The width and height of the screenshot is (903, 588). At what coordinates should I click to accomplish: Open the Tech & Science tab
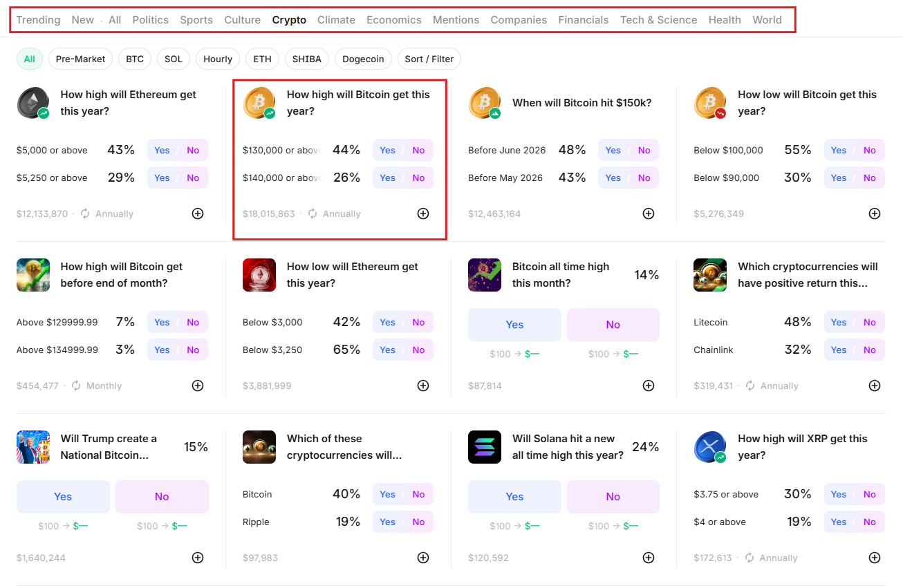coord(658,19)
